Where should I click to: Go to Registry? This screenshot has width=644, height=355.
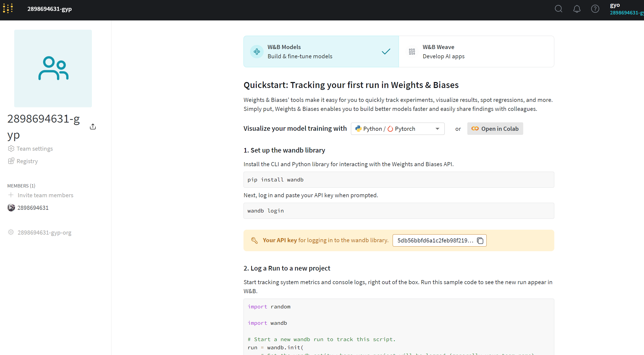27,161
